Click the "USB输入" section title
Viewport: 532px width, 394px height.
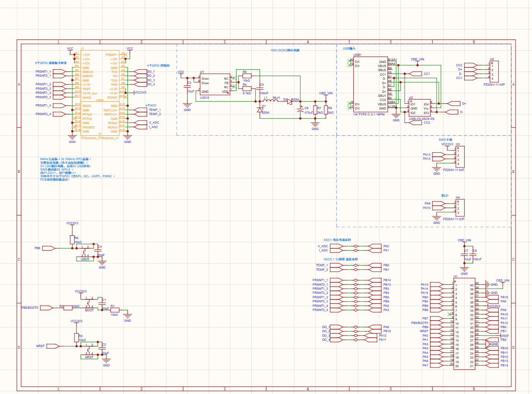pos(349,48)
